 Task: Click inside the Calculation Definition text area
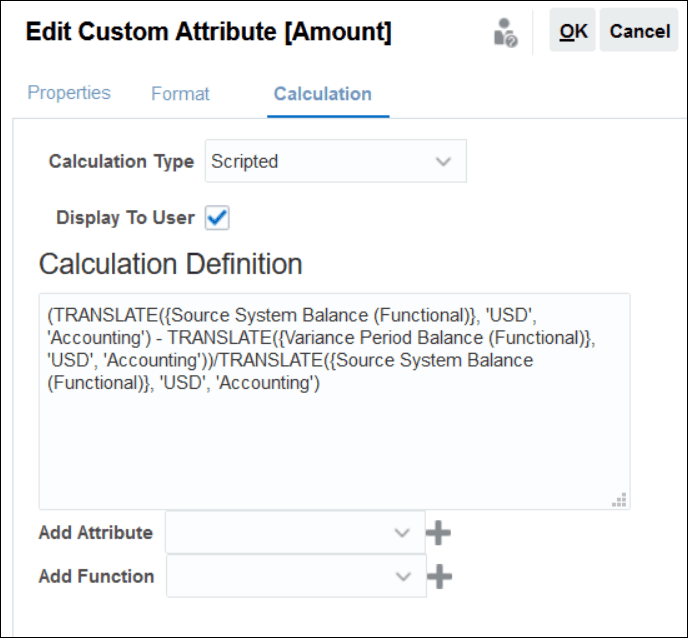point(334,440)
